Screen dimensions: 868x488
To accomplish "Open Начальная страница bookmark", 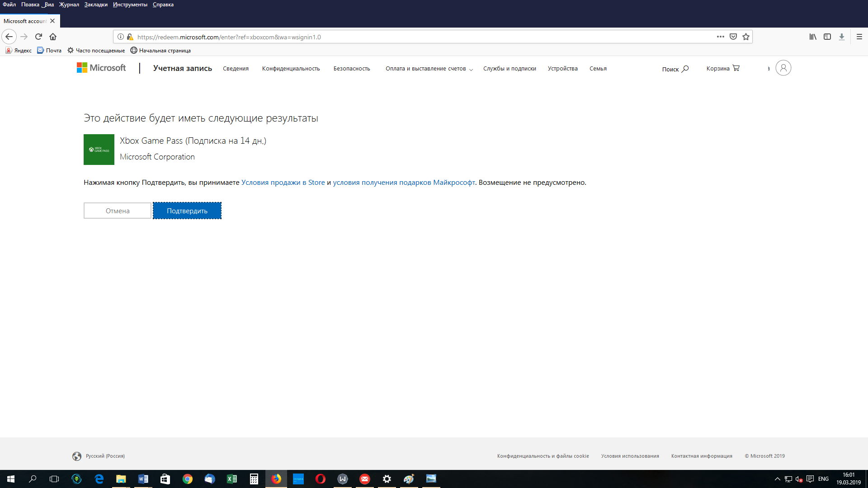I will 160,51.
